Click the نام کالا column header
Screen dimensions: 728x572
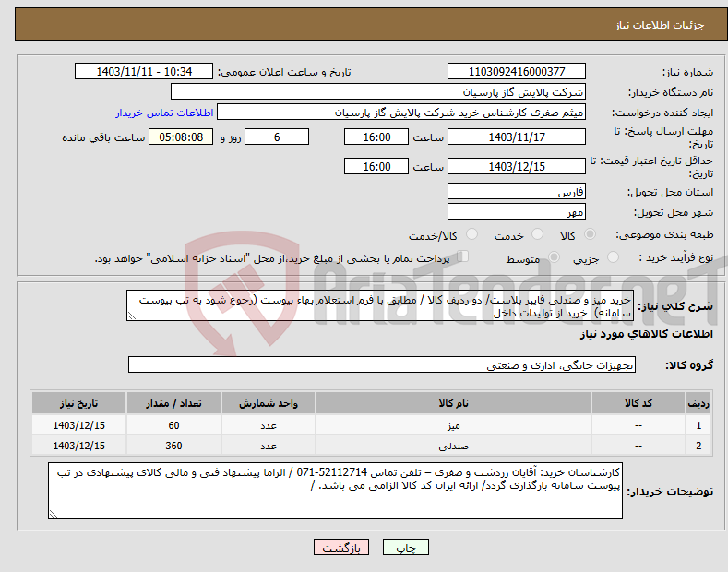pyautogui.click(x=453, y=403)
